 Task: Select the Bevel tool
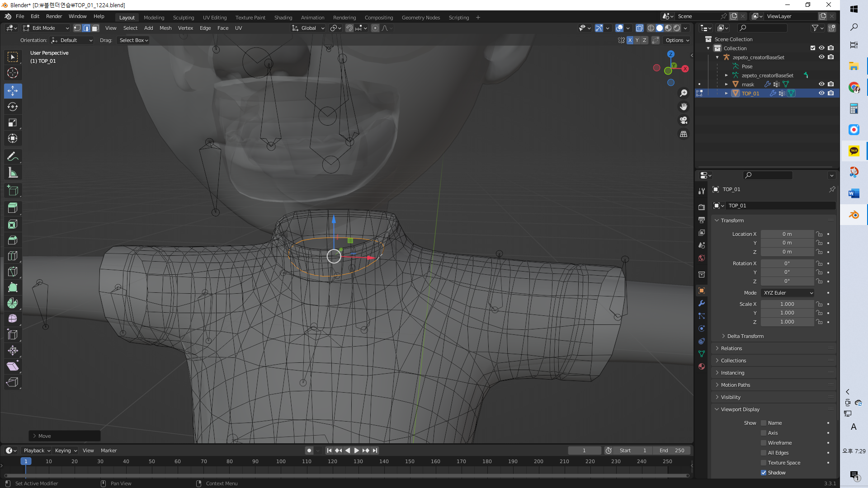(x=13, y=240)
